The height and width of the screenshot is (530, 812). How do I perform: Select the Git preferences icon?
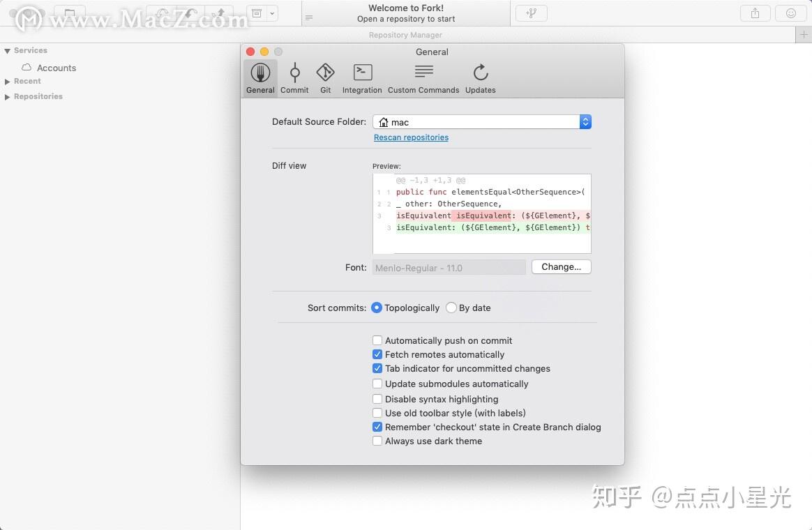click(325, 77)
